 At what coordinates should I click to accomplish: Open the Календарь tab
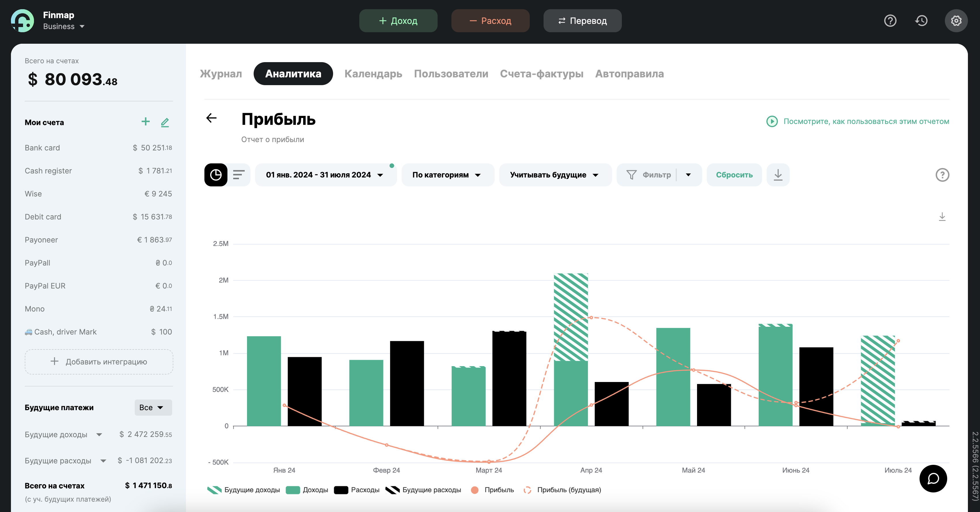point(373,74)
